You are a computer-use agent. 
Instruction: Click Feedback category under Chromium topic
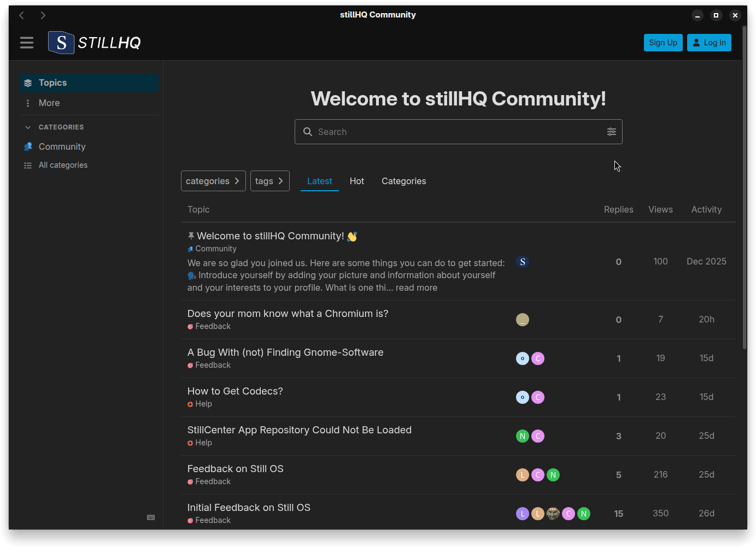coord(209,326)
